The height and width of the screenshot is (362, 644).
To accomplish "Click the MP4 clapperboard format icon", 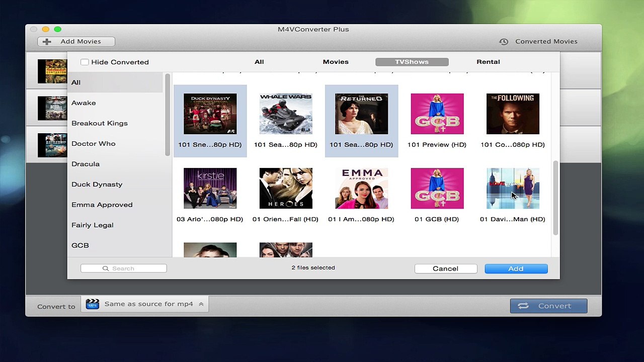I will (x=93, y=304).
